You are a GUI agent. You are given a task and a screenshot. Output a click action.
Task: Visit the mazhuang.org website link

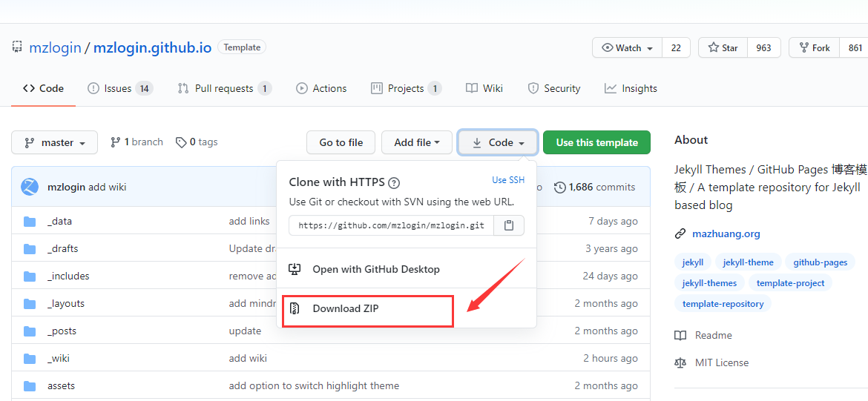[x=726, y=233]
